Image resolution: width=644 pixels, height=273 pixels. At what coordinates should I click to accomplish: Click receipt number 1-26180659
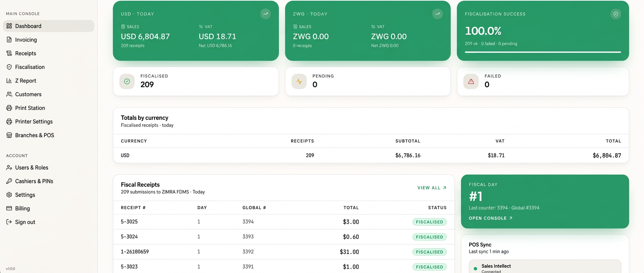(135, 252)
